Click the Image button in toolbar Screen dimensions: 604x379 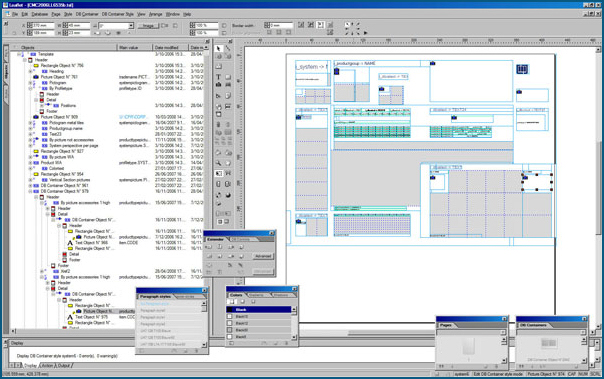click(x=148, y=26)
